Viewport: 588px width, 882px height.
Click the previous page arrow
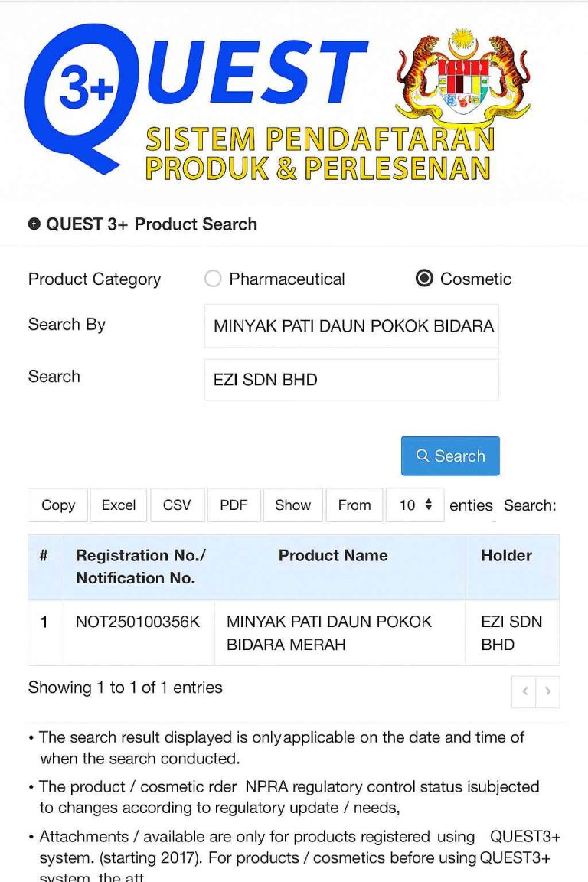tap(524, 691)
